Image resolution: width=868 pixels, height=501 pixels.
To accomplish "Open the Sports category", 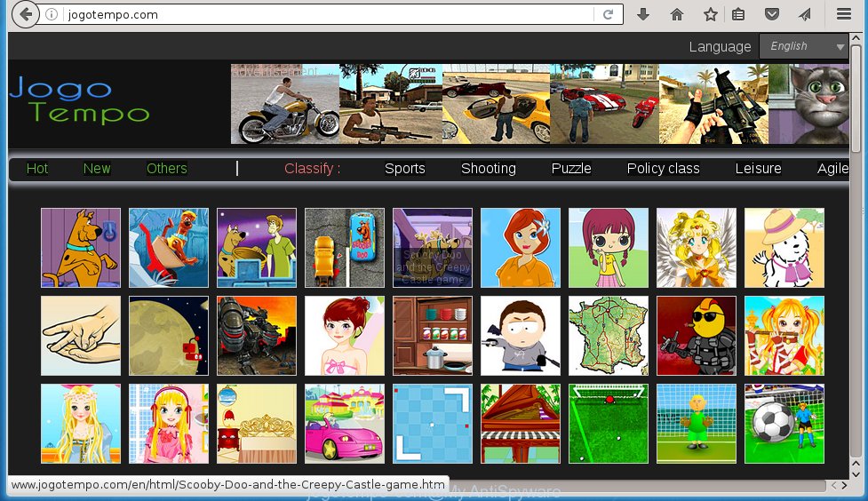I will [x=404, y=168].
